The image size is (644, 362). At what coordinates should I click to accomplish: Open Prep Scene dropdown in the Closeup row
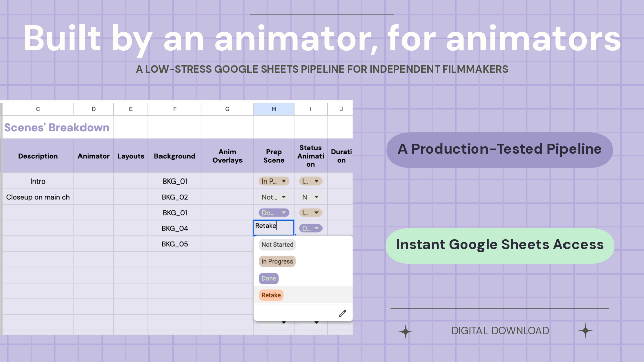(274, 197)
